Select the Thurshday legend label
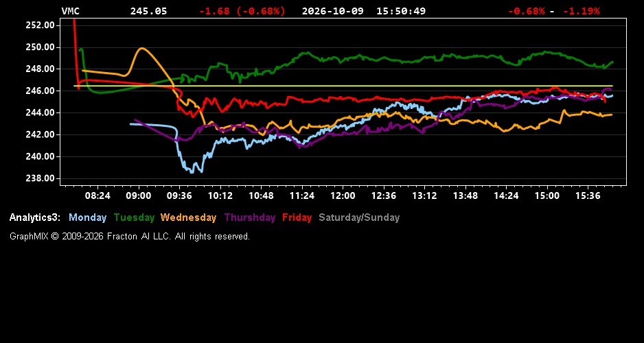 point(250,218)
